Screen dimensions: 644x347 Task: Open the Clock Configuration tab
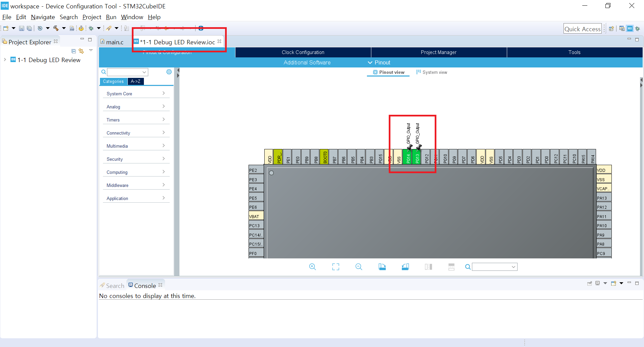(303, 52)
